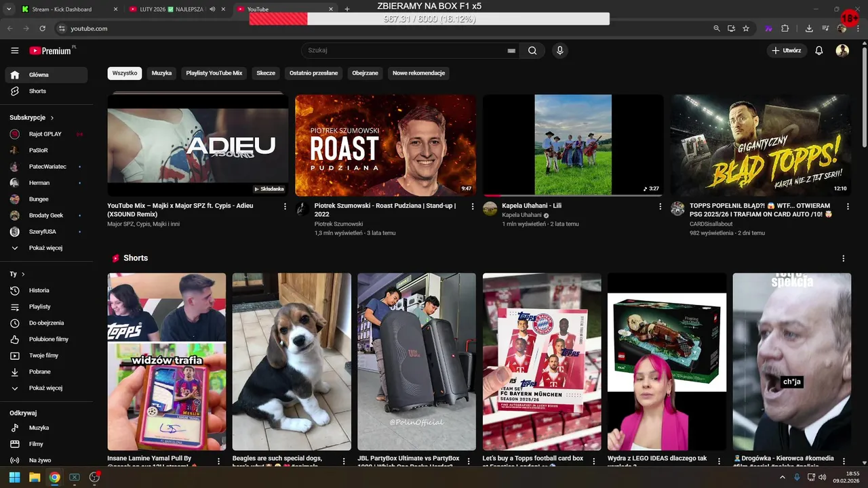Open options for Beagles short
Image resolution: width=868 pixels, height=488 pixels.
pos(343,461)
